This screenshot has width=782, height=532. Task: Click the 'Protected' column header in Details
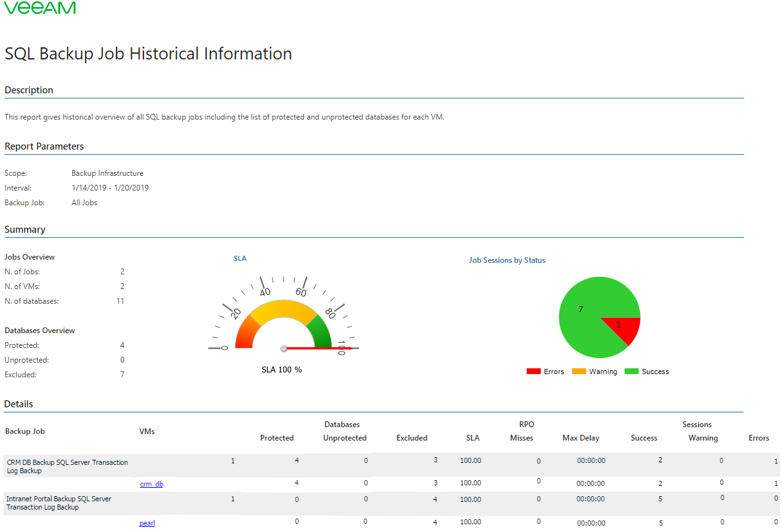pos(276,438)
